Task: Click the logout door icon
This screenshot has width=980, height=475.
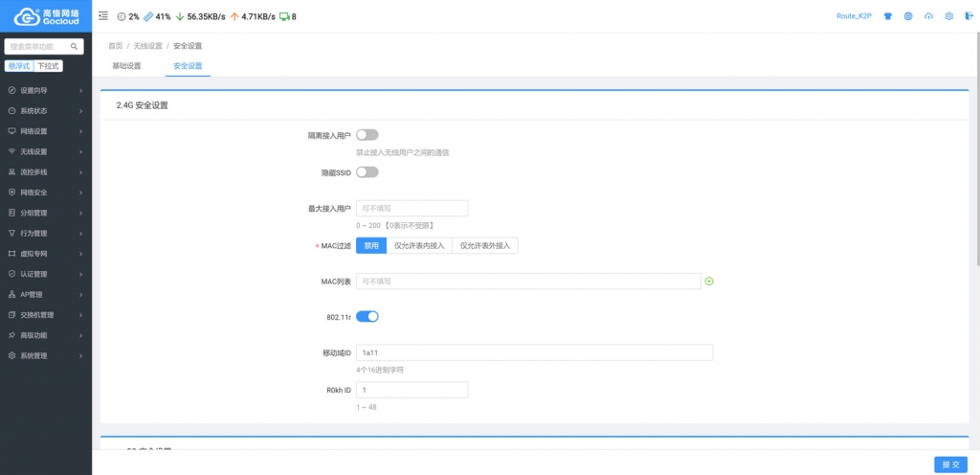Action: [969, 16]
